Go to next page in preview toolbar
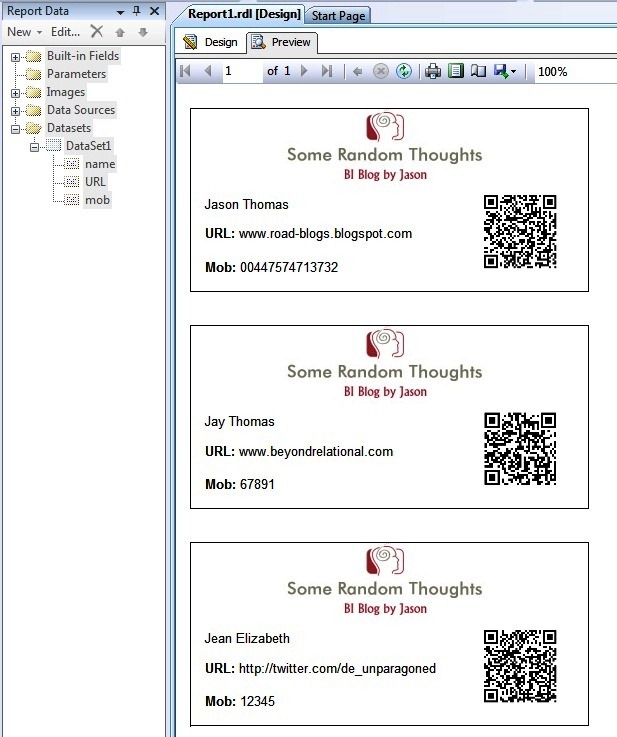The image size is (617, 737). [x=305, y=71]
